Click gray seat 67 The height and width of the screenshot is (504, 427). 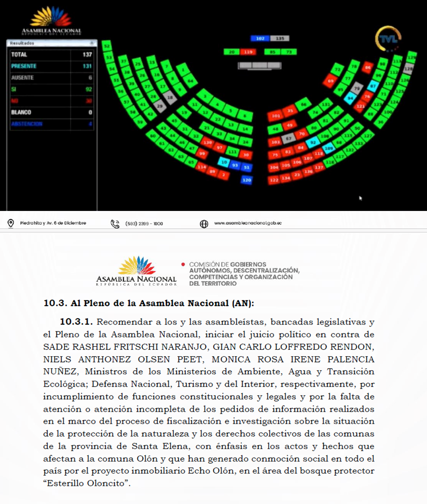tap(289, 138)
